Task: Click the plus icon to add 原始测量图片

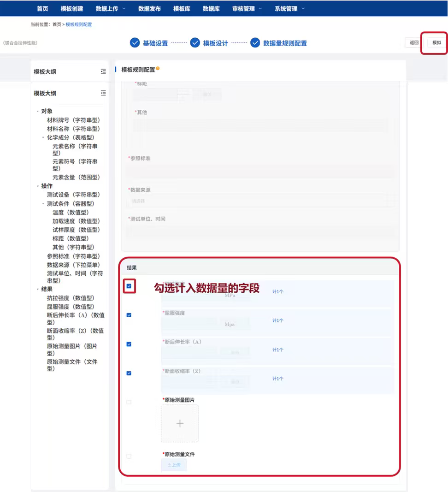Action: click(x=180, y=423)
